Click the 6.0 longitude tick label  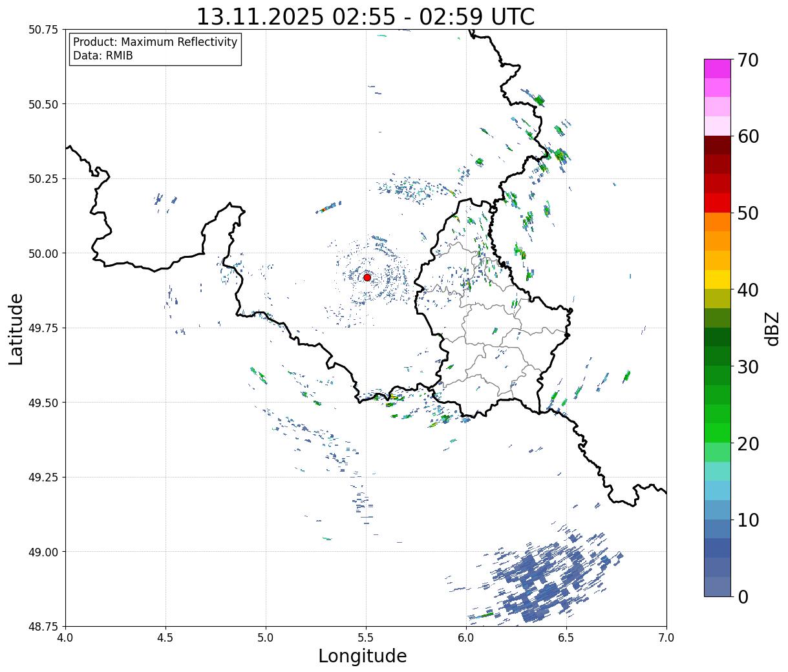466,638
